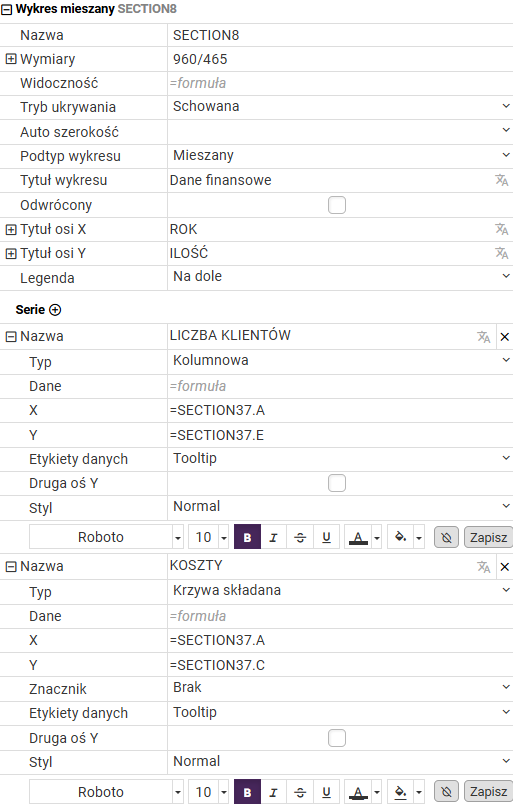Open Podtyp wykresu dropdown showing Mieszany
The height and width of the screenshot is (805, 513).
coord(340,155)
